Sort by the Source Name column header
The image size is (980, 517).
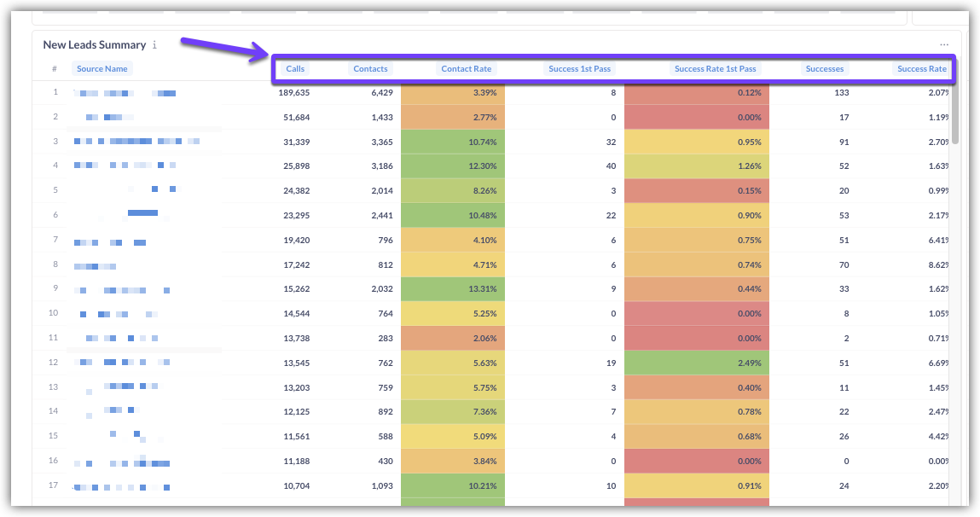(x=101, y=69)
